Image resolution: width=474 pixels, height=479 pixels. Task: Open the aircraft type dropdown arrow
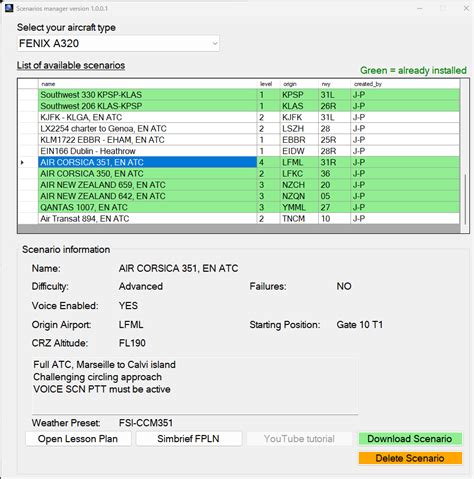[x=215, y=43]
